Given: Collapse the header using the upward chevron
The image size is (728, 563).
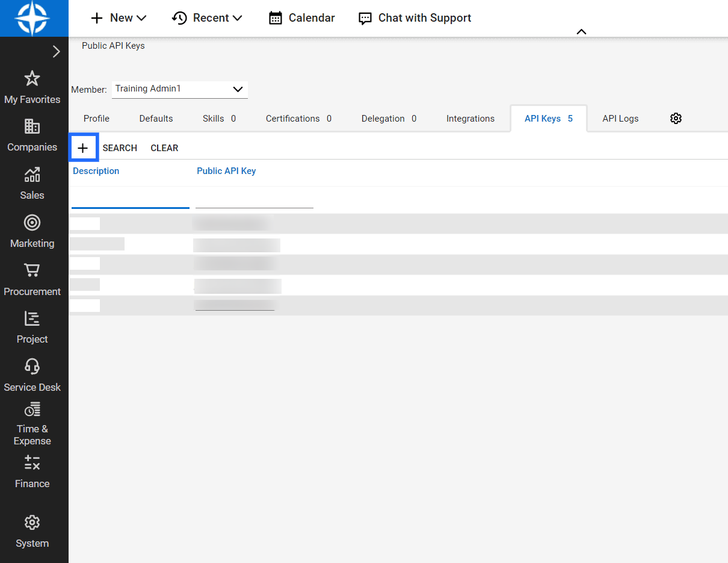Looking at the screenshot, I should pyautogui.click(x=581, y=31).
